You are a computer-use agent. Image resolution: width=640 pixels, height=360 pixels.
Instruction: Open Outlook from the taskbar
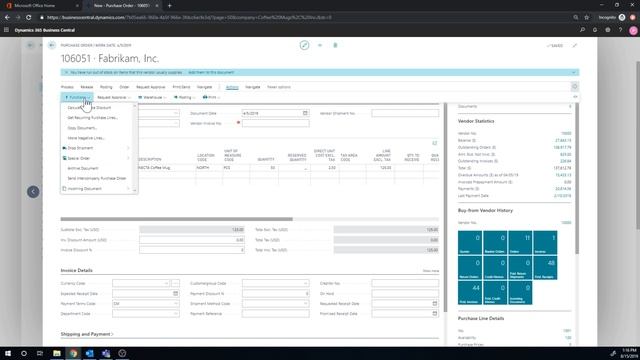click(x=89, y=353)
